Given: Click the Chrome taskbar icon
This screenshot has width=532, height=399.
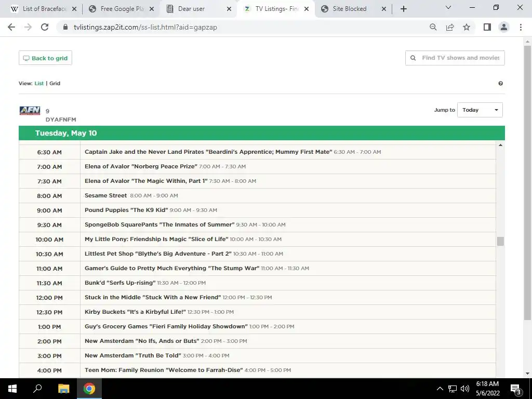Looking at the screenshot, I should (89, 389).
